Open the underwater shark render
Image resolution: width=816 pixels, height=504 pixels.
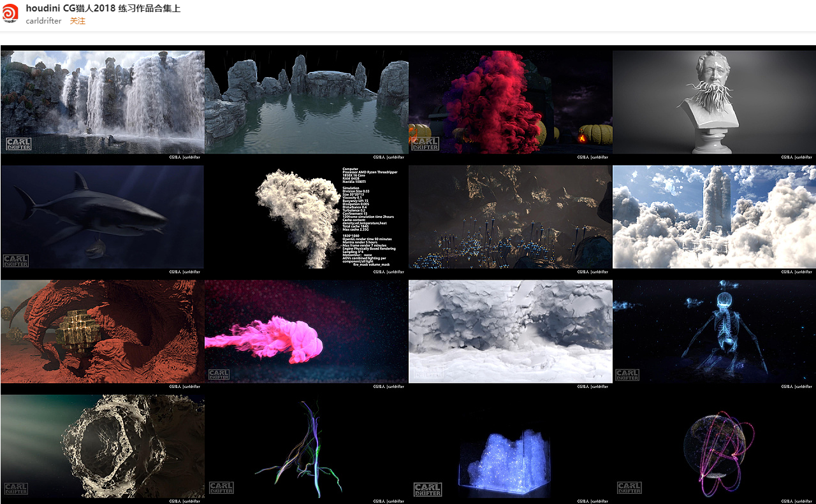(x=102, y=217)
